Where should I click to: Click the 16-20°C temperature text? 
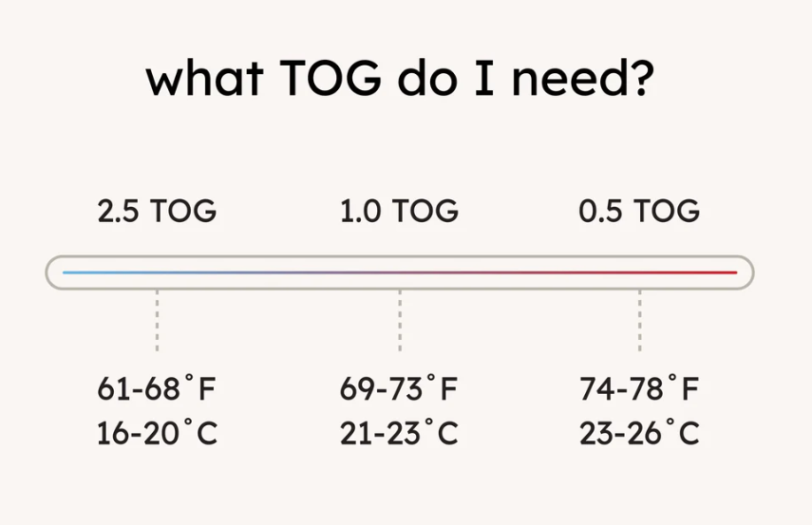[157, 433]
